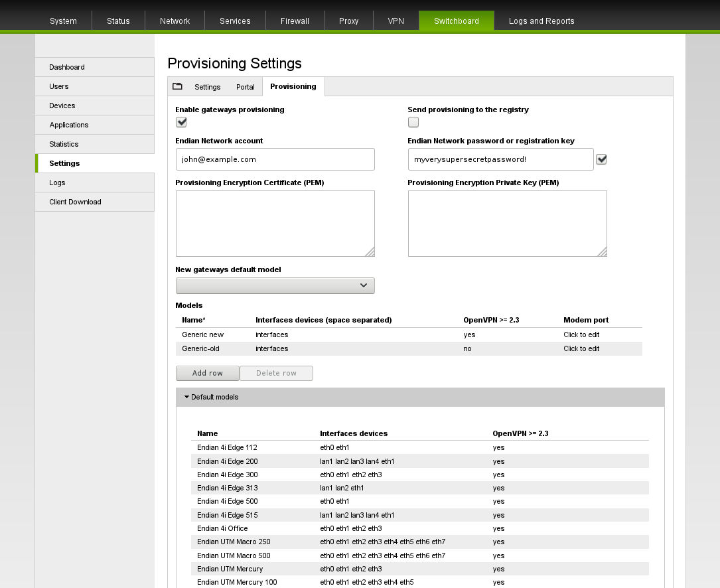720x588 pixels.
Task: Click Default models Interfaces devices header
Action: (354, 433)
